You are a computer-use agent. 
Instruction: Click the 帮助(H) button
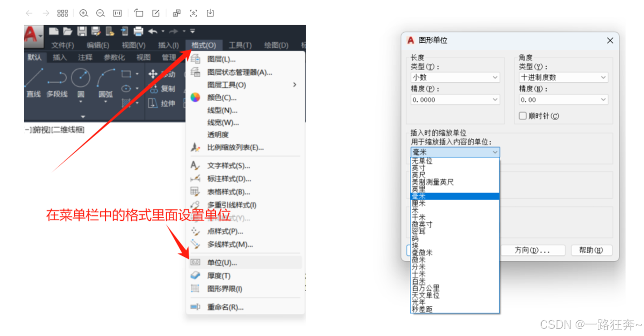coord(591,250)
